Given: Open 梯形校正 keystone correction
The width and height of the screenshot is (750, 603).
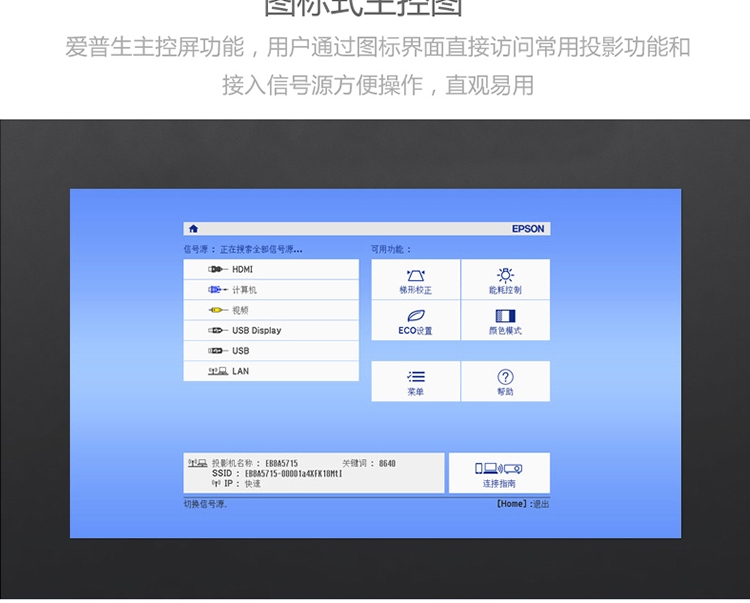Looking at the screenshot, I should point(415,280).
